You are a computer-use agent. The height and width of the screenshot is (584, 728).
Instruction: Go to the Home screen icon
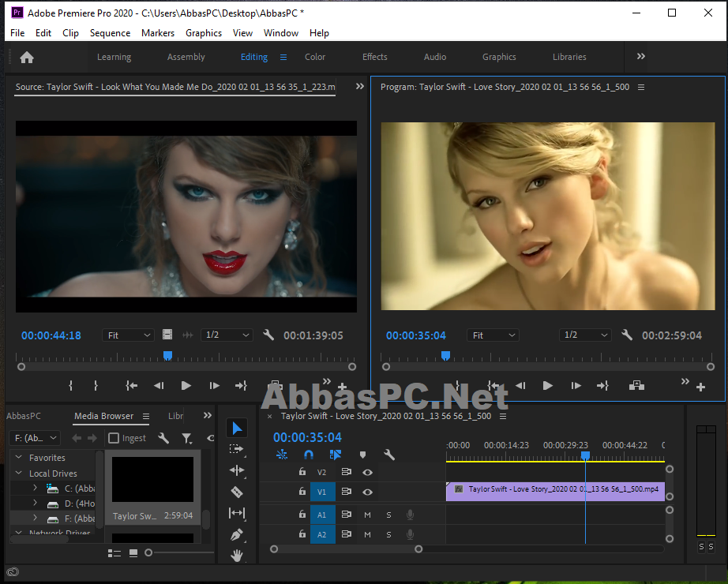(27, 57)
